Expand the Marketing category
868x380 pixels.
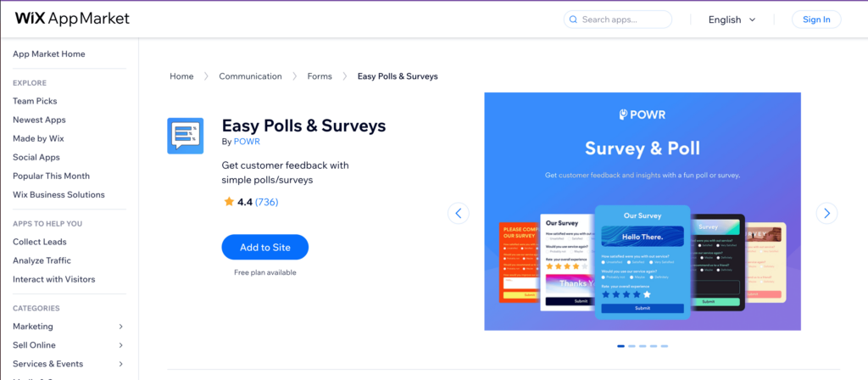click(69, 327)
